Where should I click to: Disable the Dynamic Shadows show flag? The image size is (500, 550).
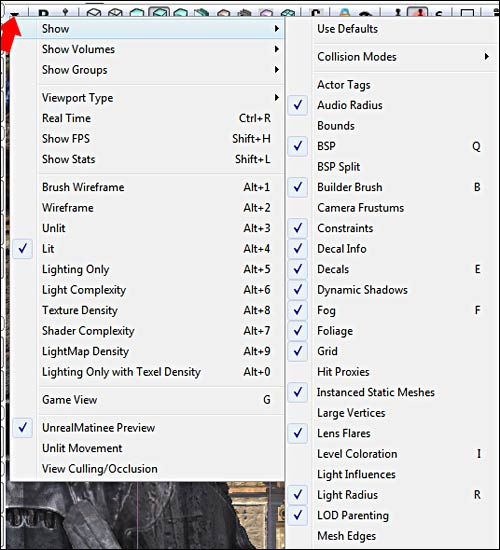pos(393,290)
